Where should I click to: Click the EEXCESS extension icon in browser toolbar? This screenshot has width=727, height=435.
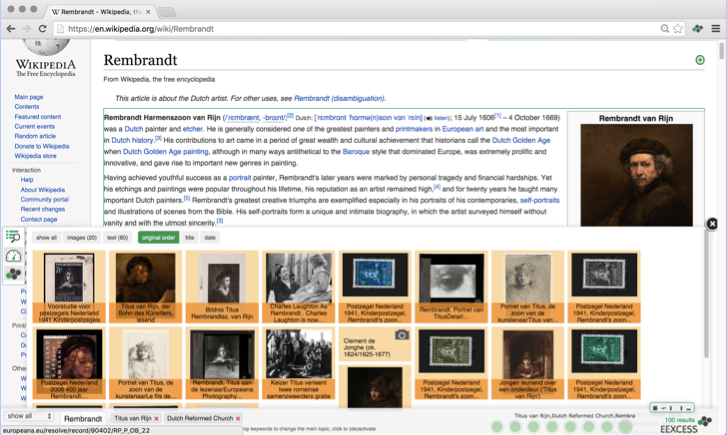click(697, 29)
